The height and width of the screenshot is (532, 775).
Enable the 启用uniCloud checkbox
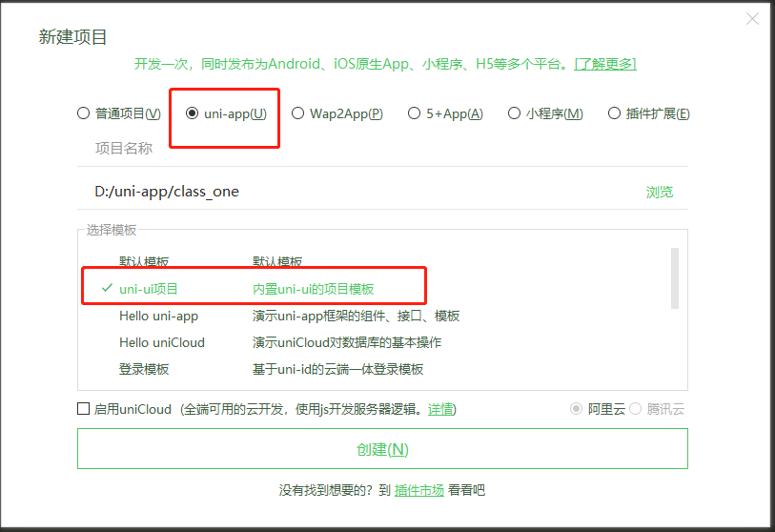click(84, 409)
